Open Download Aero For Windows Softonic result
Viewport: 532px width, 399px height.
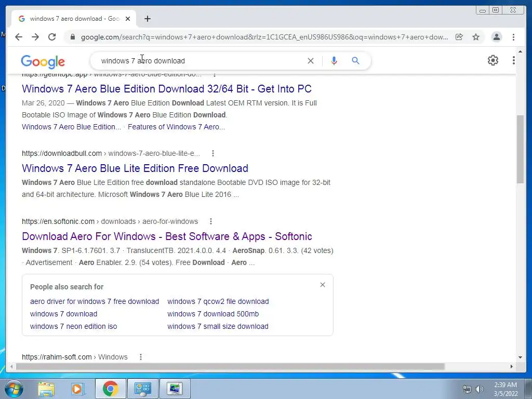(167, 236)
